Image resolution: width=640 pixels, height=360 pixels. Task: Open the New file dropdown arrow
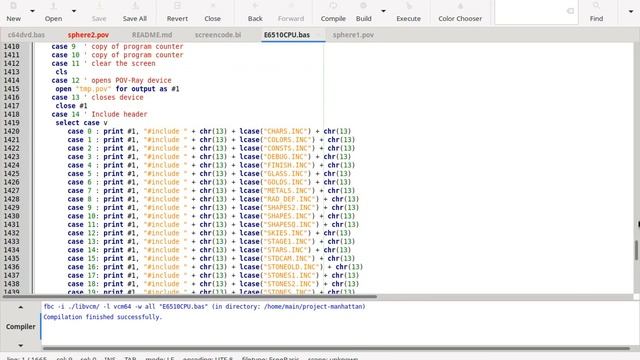click(32, 11)
